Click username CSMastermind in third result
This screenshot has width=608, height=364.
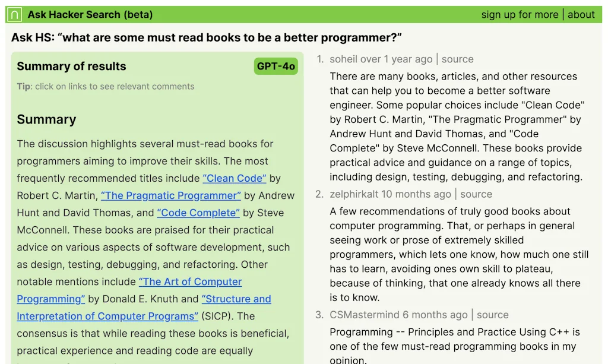365,315
